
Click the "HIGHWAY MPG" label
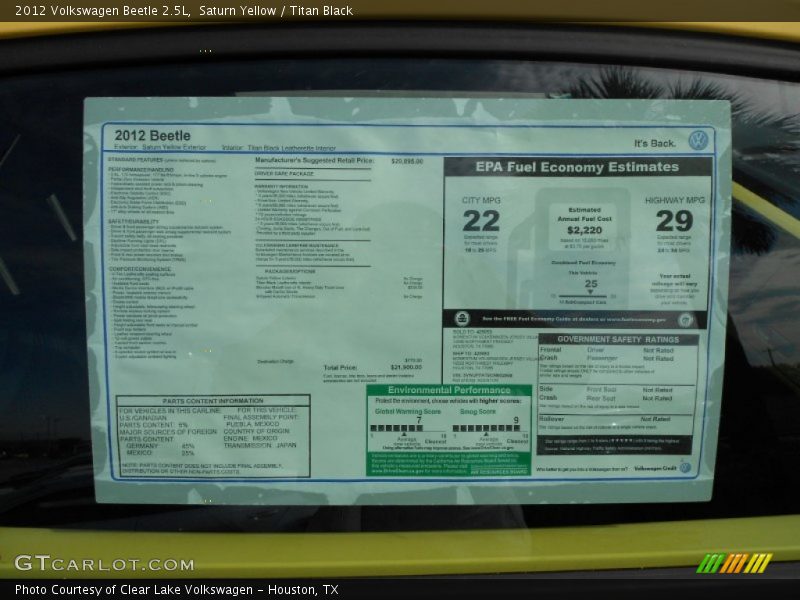point(674,201)
